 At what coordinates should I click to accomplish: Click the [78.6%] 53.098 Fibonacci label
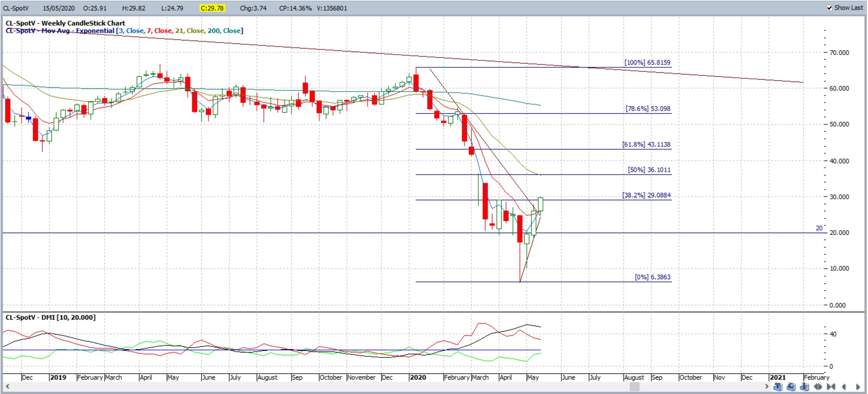[648, 108]
